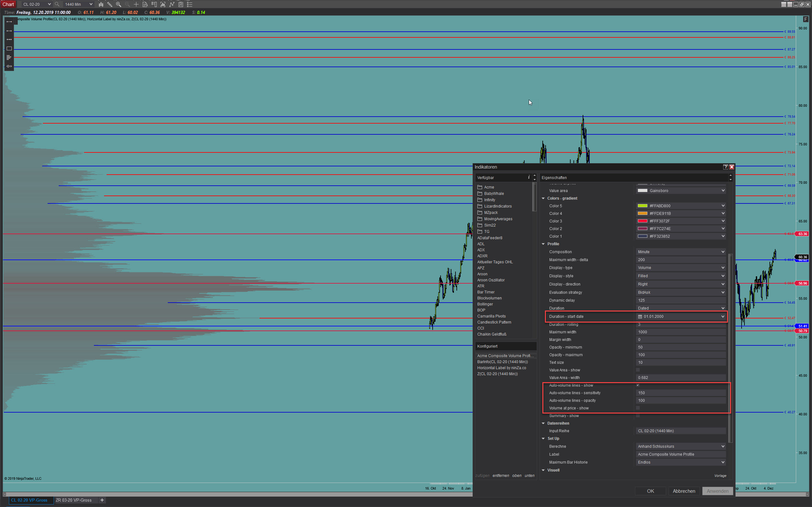
Task: Select BarInfo in configured indicators list
Action: tap(502, 362)
